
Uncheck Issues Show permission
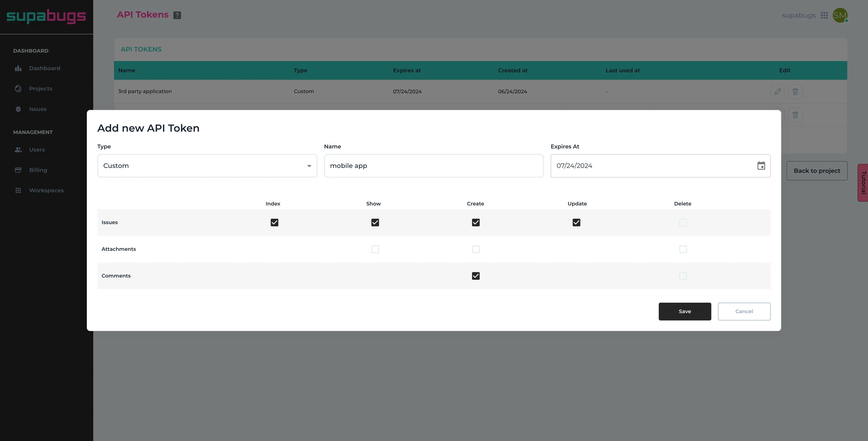375,223
